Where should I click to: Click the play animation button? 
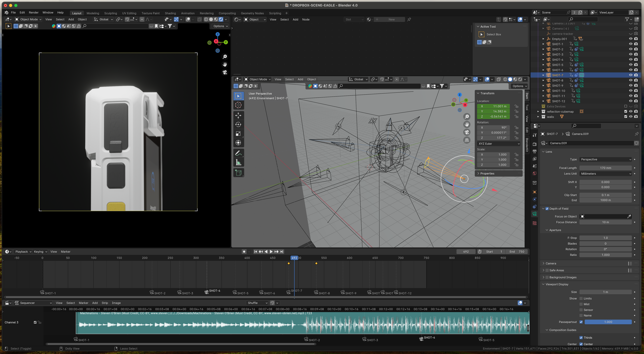(271, 251)
